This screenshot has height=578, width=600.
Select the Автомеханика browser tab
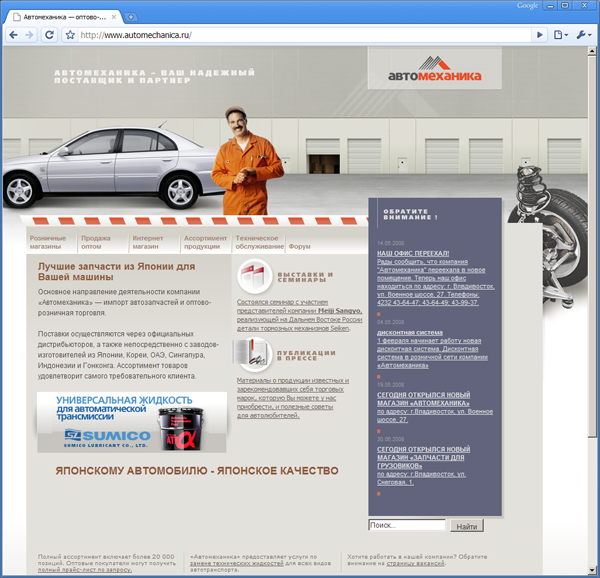click(x=64, y=17)
